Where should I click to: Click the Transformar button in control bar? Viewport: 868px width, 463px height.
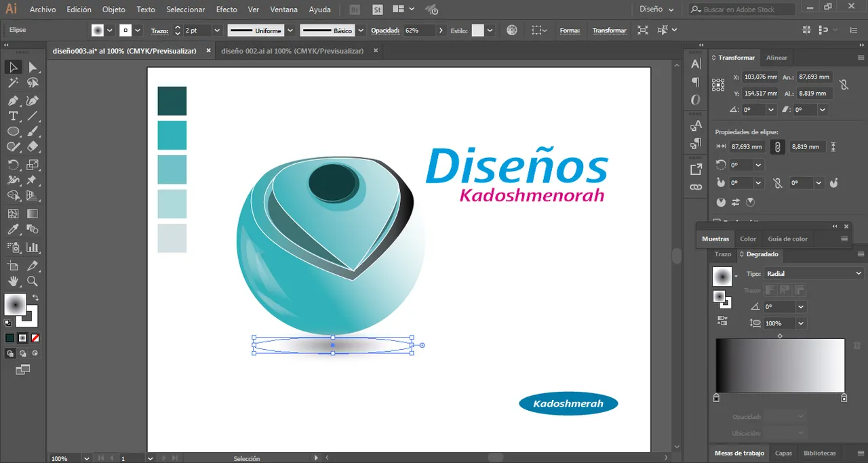point(609,31)
